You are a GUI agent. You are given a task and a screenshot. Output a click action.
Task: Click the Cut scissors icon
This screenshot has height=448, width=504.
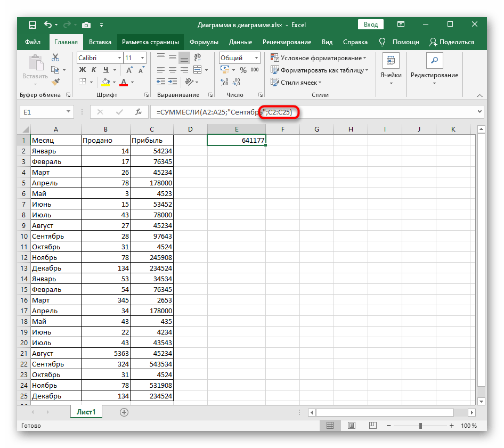point(55,58)
